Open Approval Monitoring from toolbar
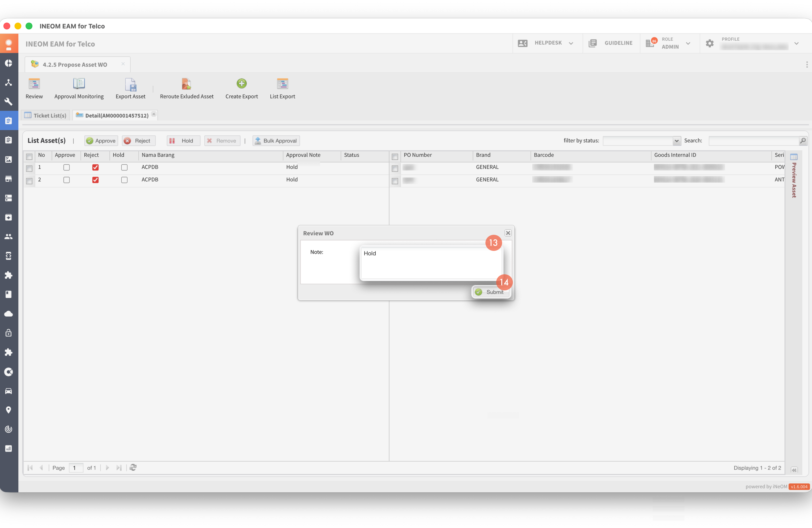The image size is (812, 528). click(x=79, y=84)
